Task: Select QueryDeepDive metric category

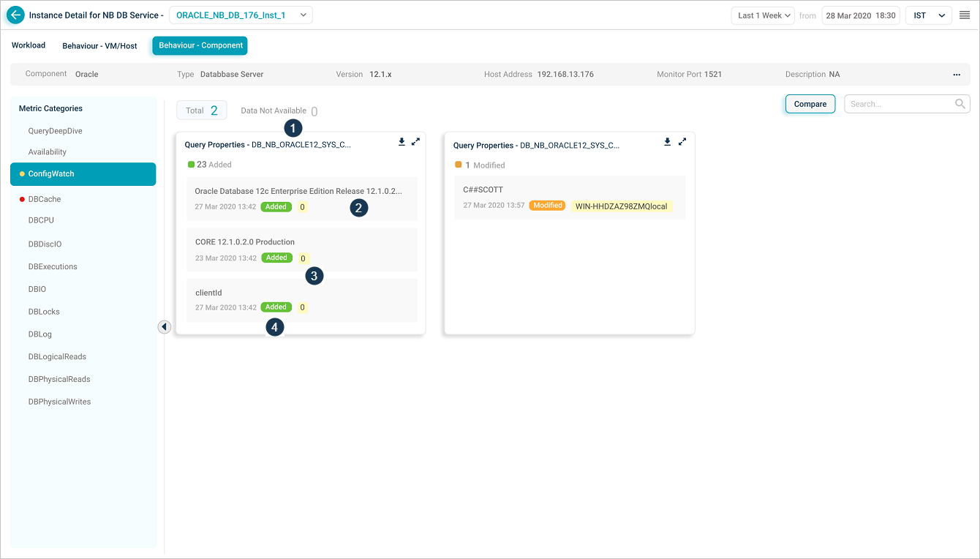Action: [x=55, y=131]
